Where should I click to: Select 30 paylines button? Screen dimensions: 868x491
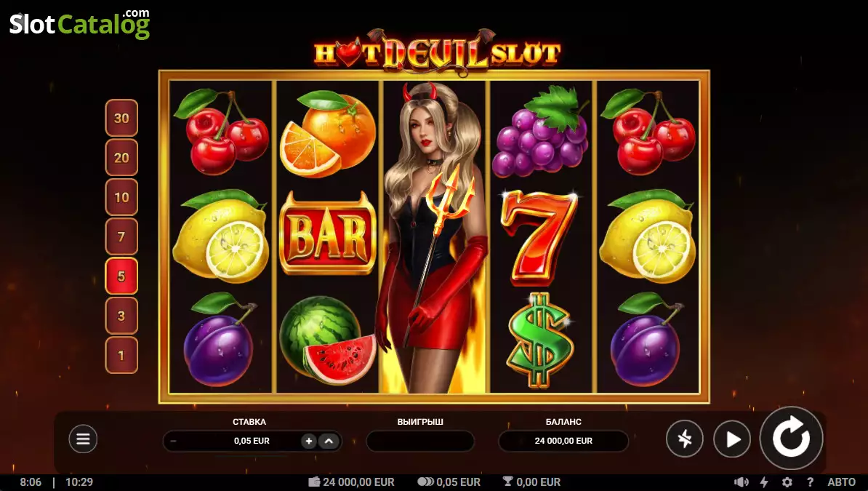click(x=121, y=118)
